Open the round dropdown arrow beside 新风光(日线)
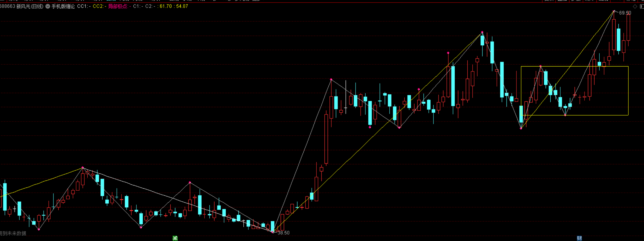Viewport: 644px width, 241px height. click(48, 7)
